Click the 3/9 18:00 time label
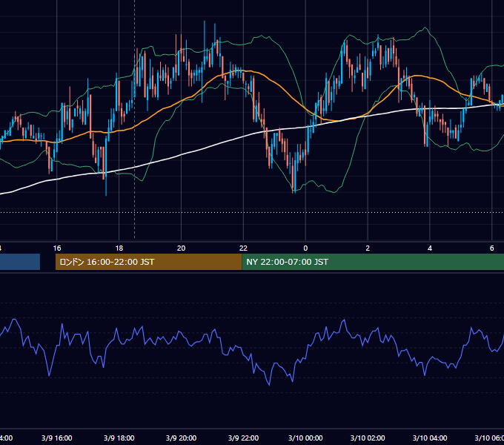This screenshot has width=504, height=445. (x=119, y=438)
